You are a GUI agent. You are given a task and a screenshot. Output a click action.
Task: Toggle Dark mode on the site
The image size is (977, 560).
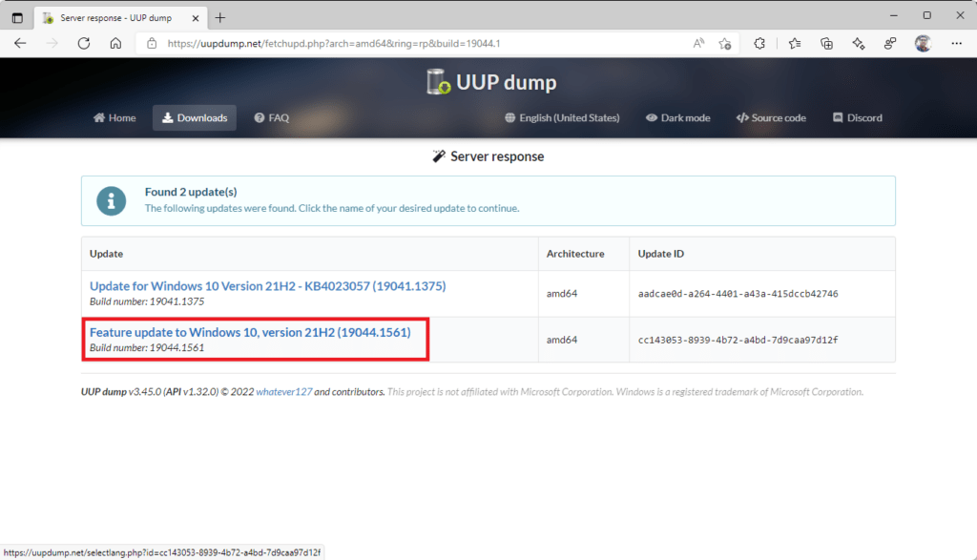click(x=677, y=118)
